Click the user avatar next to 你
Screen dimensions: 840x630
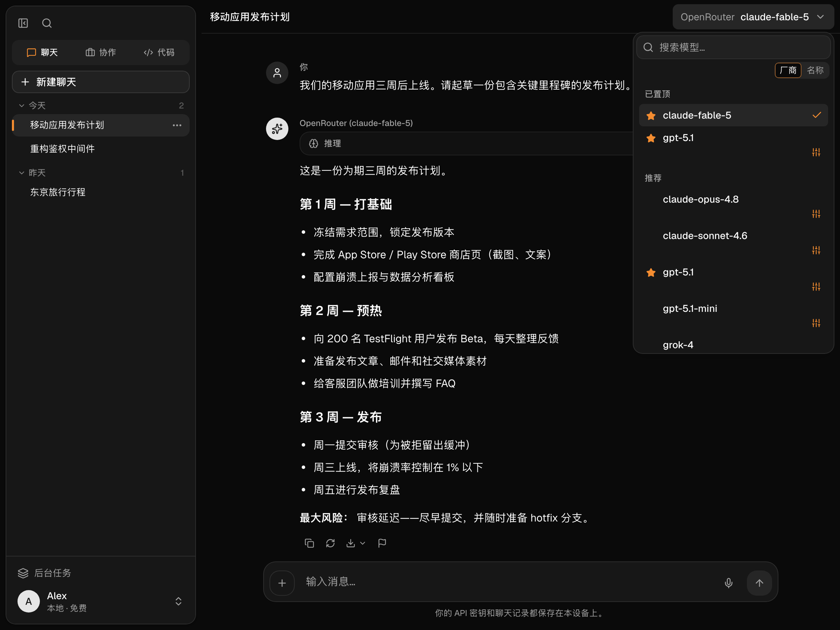point(277,73)
